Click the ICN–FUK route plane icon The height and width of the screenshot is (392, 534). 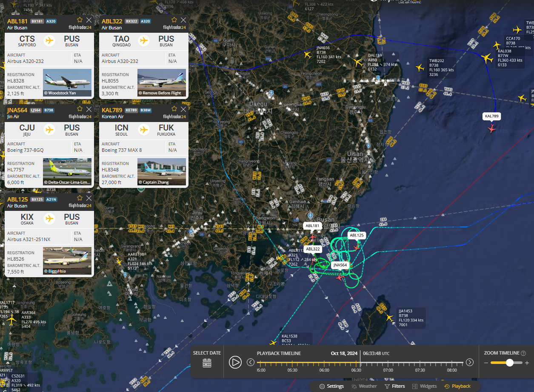click(144, 129)
